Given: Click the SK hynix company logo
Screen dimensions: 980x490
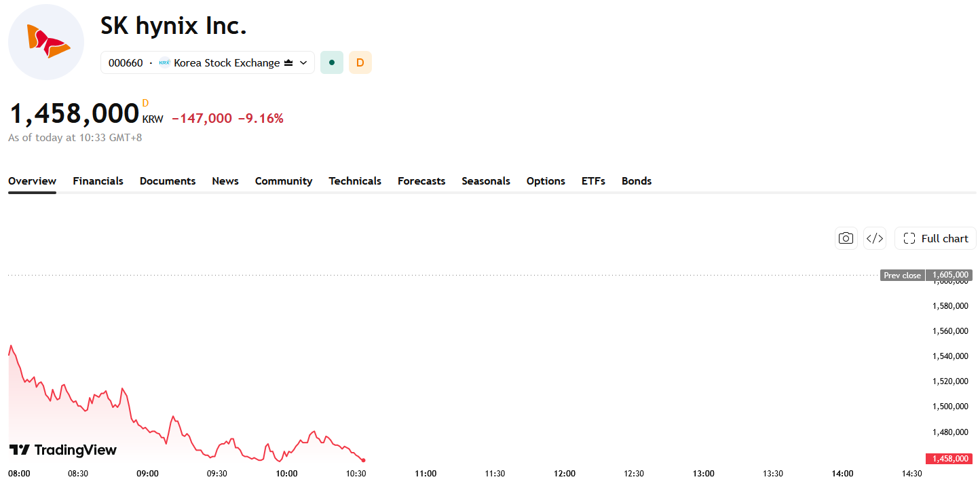Looking at the screenshot, I should 46,42.
